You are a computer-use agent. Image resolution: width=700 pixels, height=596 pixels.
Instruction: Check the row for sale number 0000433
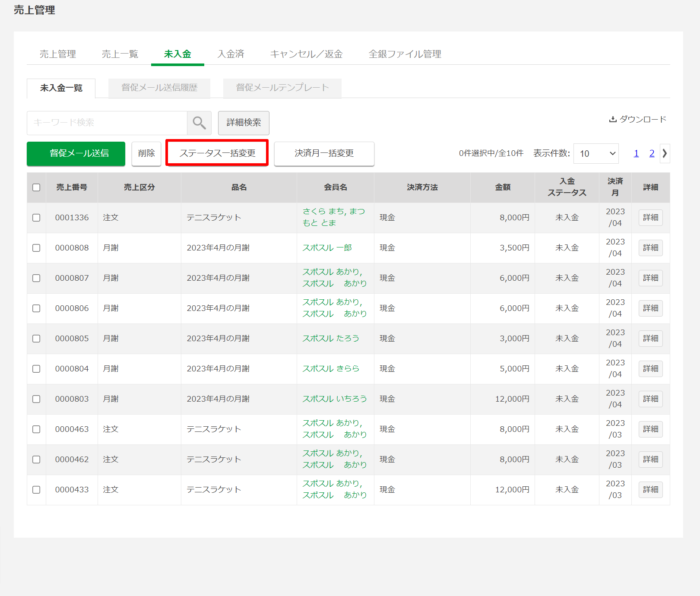tap(36, 490)
